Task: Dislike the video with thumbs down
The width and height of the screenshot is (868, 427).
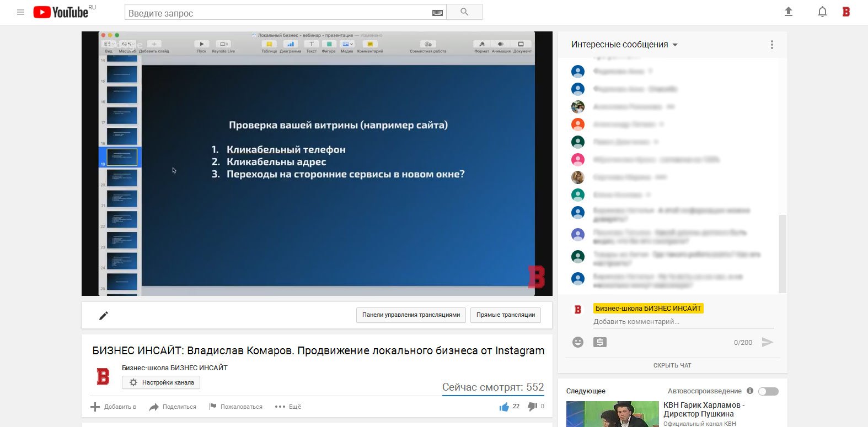Action: [532, 407]
